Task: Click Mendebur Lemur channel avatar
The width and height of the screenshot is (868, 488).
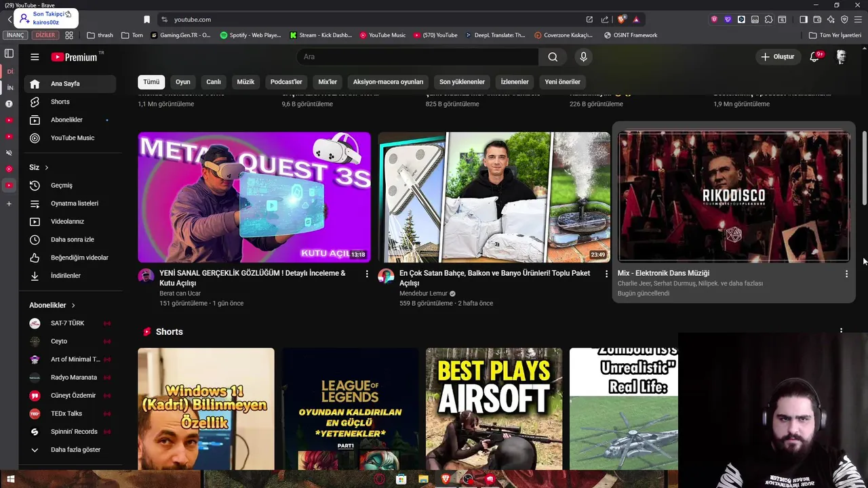Action: pos(386,275)
